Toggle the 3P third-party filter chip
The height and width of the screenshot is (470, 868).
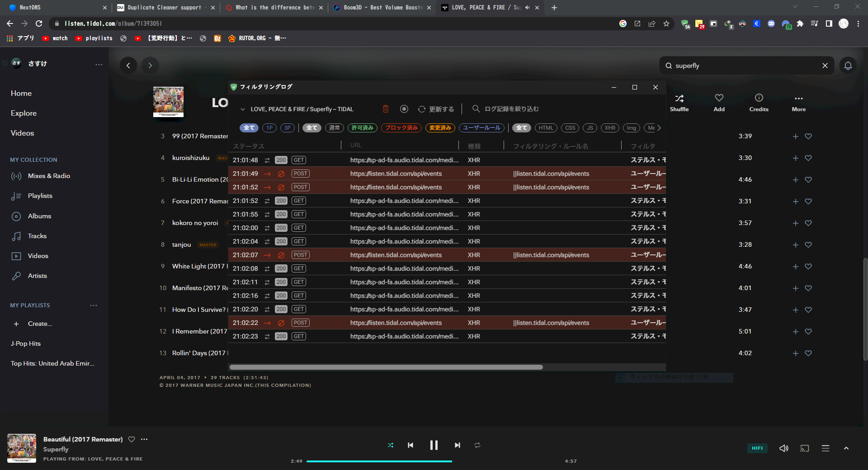pos(287,128)
